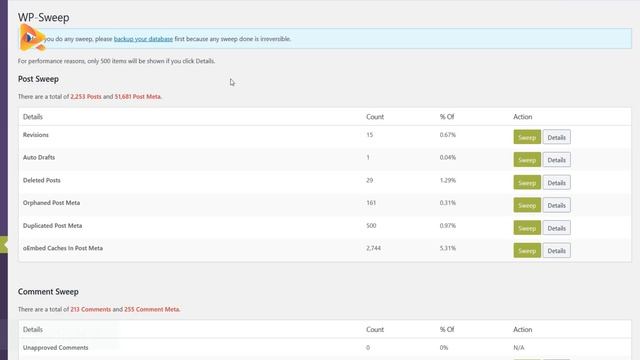
Task: Click the N/A action for Unapproved Comments
Action: pyautogui.click(x=519, y=347)
